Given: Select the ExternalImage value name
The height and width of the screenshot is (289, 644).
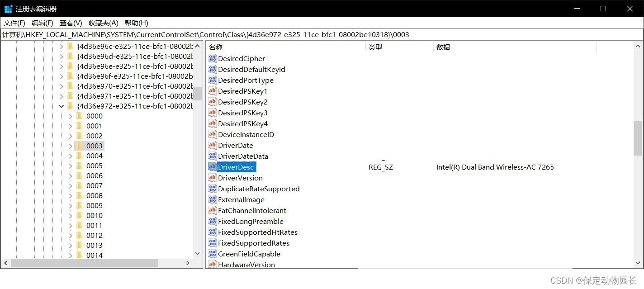Looking at the screenshot, I should point(241,199).
